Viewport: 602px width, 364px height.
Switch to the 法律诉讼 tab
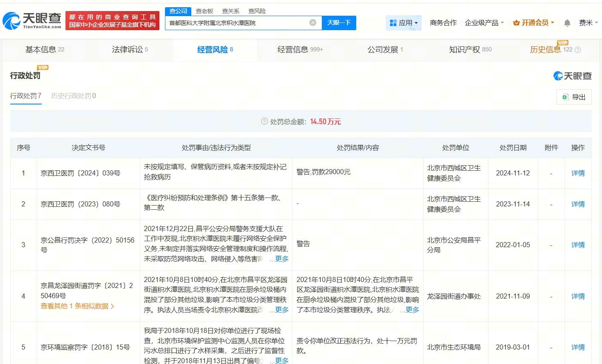click(x=130, y=50)
